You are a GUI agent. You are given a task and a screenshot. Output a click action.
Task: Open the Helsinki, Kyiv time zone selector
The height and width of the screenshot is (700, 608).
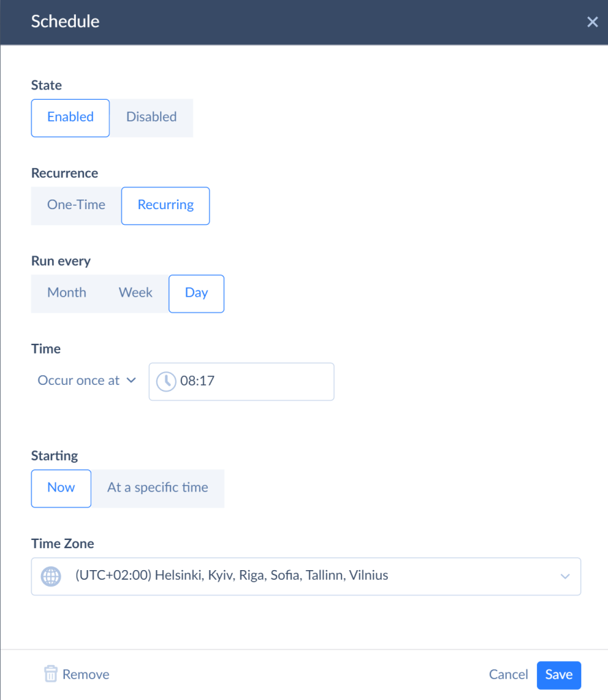click(x=306, y=576)
